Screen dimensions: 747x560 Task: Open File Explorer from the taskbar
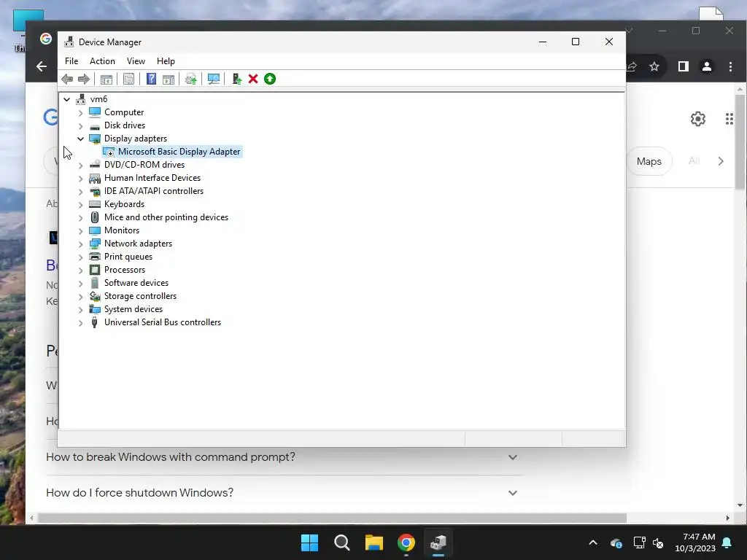tap(374, 542)
